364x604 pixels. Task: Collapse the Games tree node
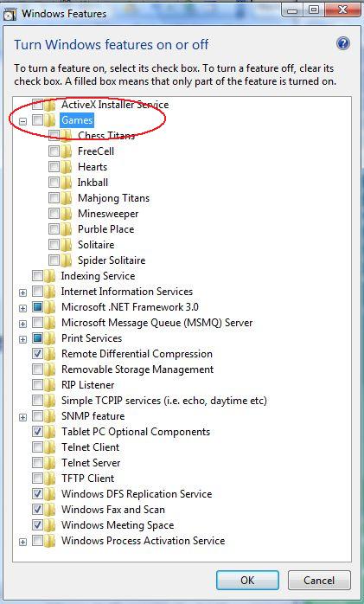(x=23, y=122)
